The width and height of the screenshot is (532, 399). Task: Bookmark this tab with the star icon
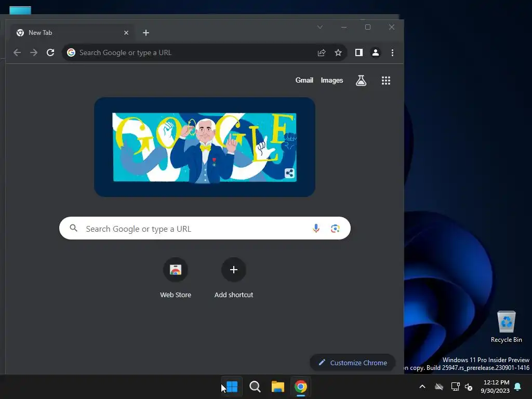pyautogui.click(x=338, y=52)
